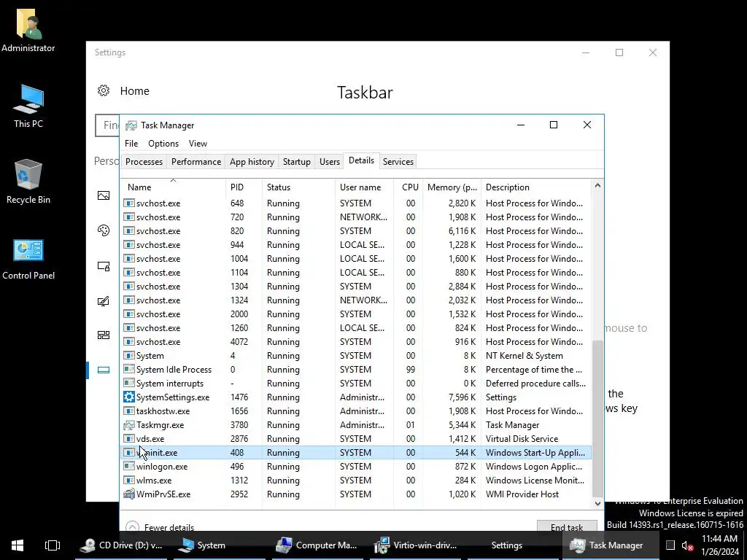The height and width of the screenshot is (560, 747).
Task: Click the SystemSettings.exe gear icon
Action: coord(128,397)
